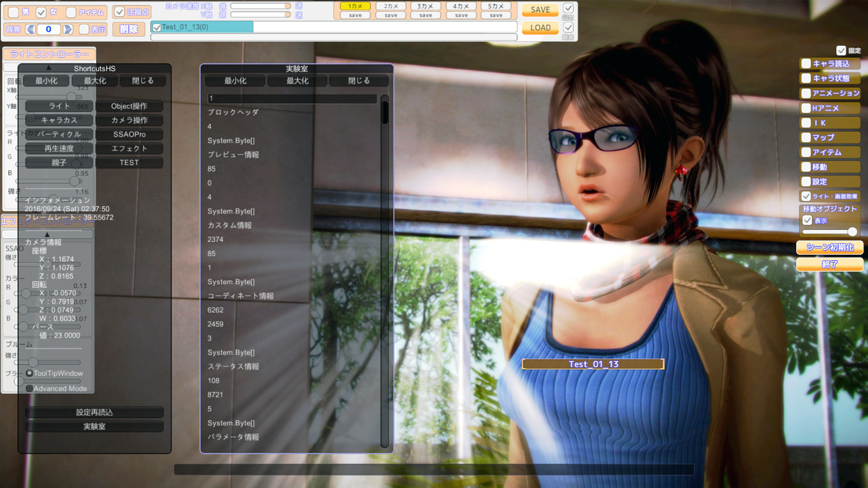Click the scrollbar in the 実験室 window
Screen dimensions: 868x488
[384, 271]
